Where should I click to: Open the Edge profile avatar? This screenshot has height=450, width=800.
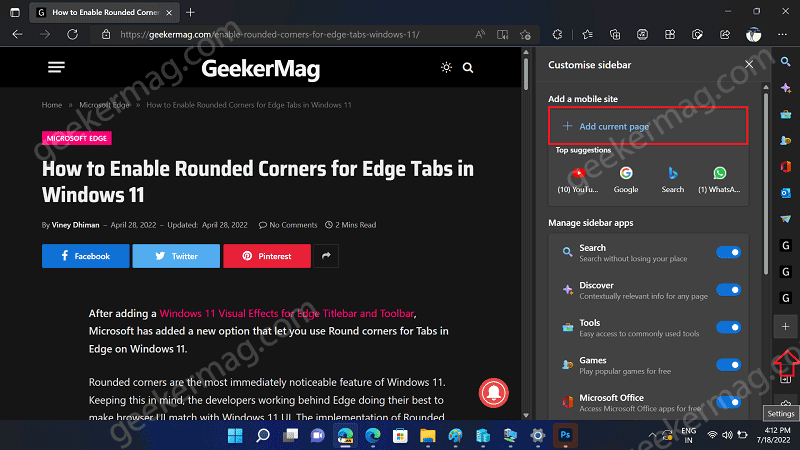pyautogui.click(x=753, y=34)
